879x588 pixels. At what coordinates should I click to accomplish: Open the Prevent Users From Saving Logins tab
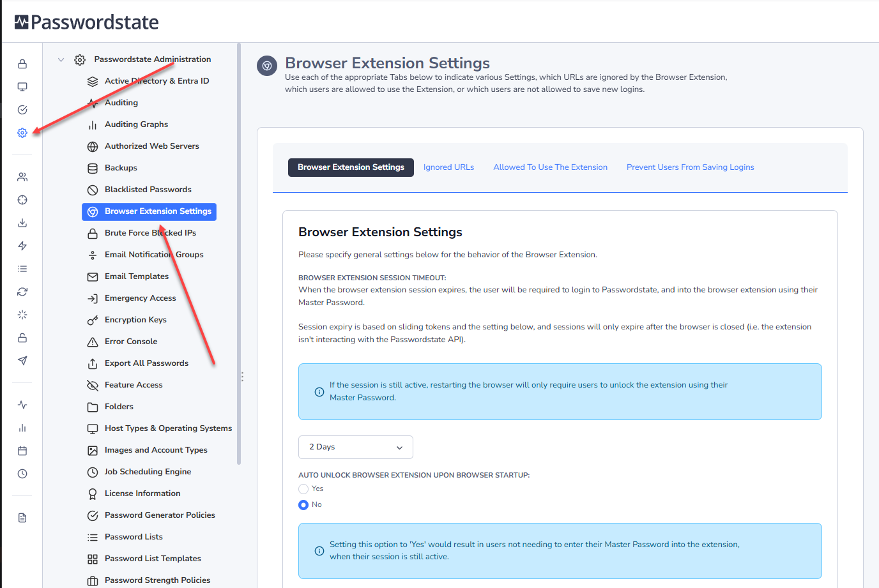(690, 167)
